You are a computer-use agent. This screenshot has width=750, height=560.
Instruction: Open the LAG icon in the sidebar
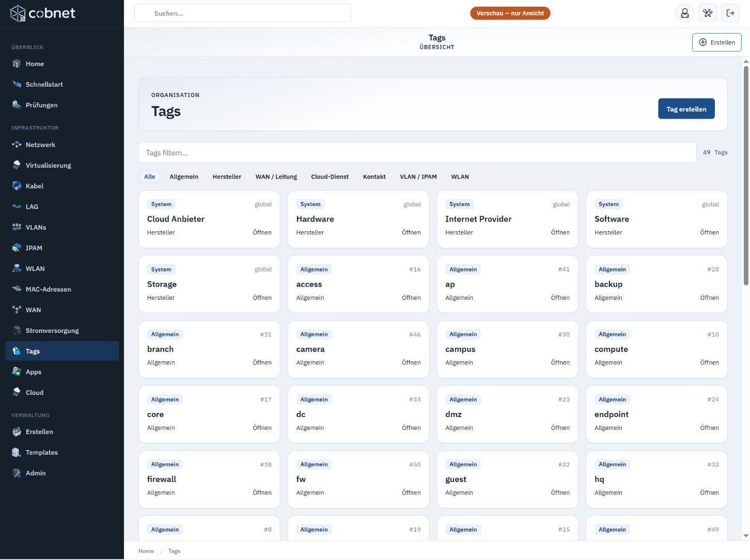[17, 207]
